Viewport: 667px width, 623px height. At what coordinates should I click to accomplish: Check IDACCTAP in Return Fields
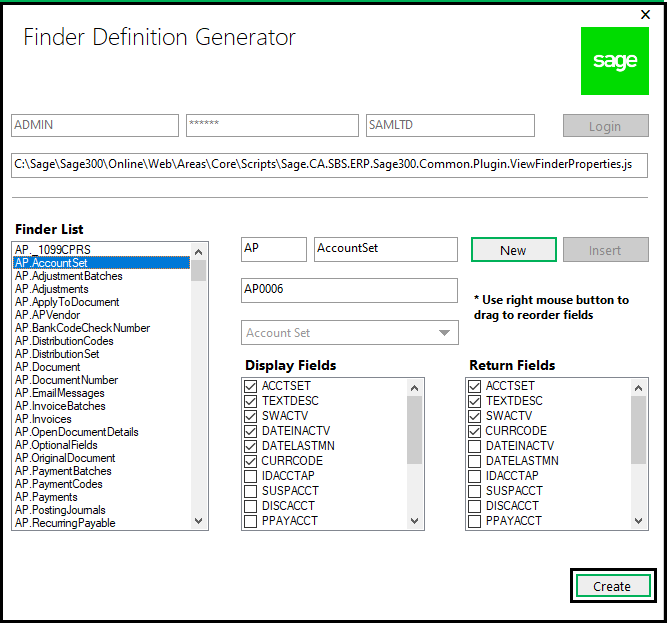tap(474, 476)
